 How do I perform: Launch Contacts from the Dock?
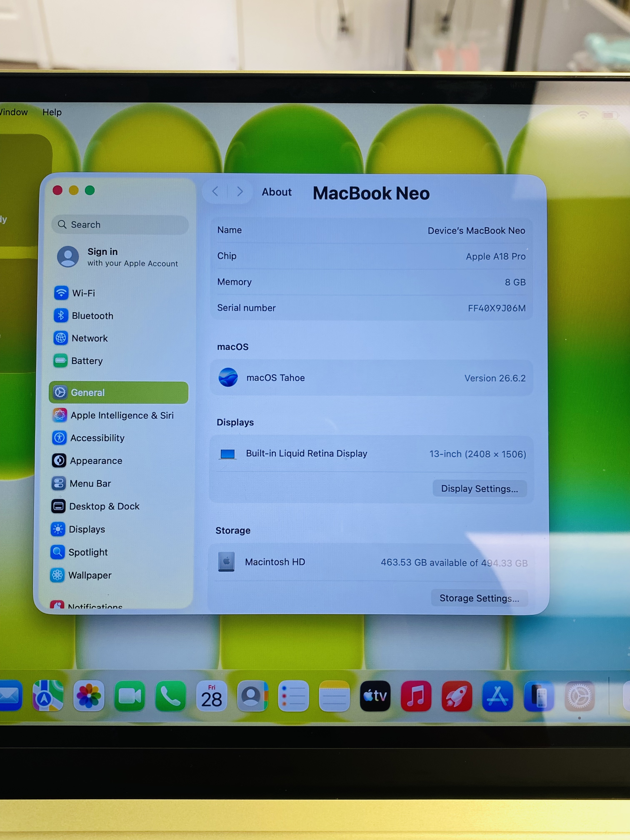tap(252, 696)
